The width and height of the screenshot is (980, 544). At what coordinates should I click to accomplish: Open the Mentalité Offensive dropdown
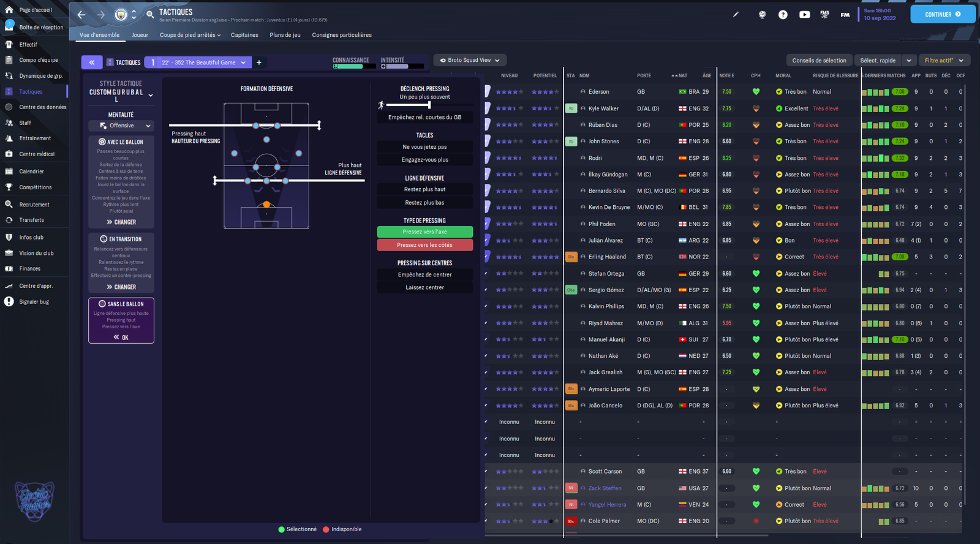click(121, 126)
